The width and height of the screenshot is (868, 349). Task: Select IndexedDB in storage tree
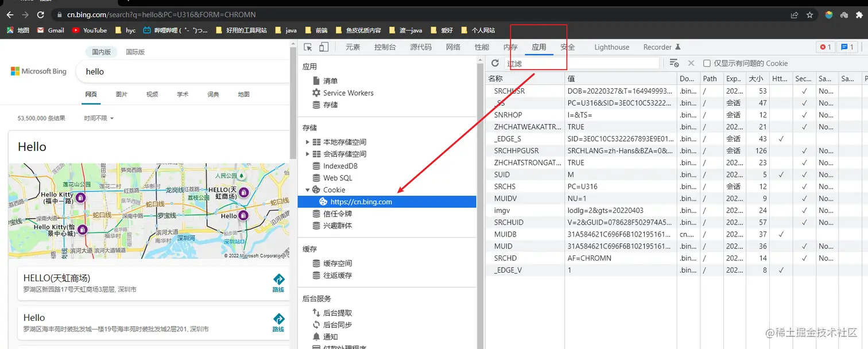point(340,166)
